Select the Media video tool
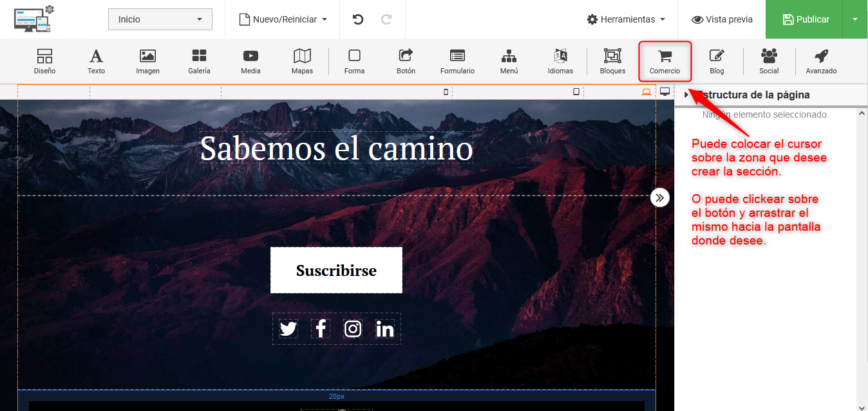The height and width of the screenshot is (411, 868). coord(250,62)
